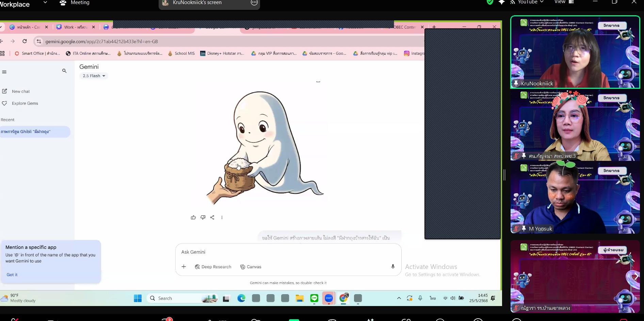Open the apps grid in bookmarks bar
644x321 pixels.
pos(2,53)
